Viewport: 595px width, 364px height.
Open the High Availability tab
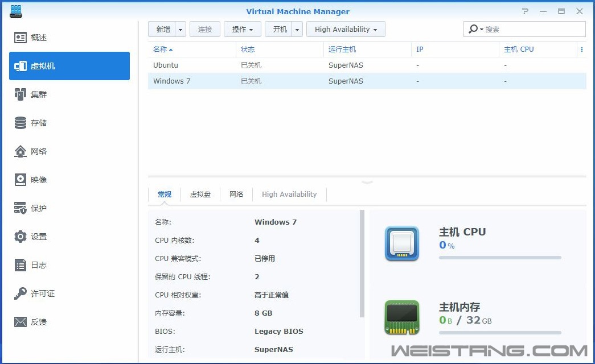point(289,194)
